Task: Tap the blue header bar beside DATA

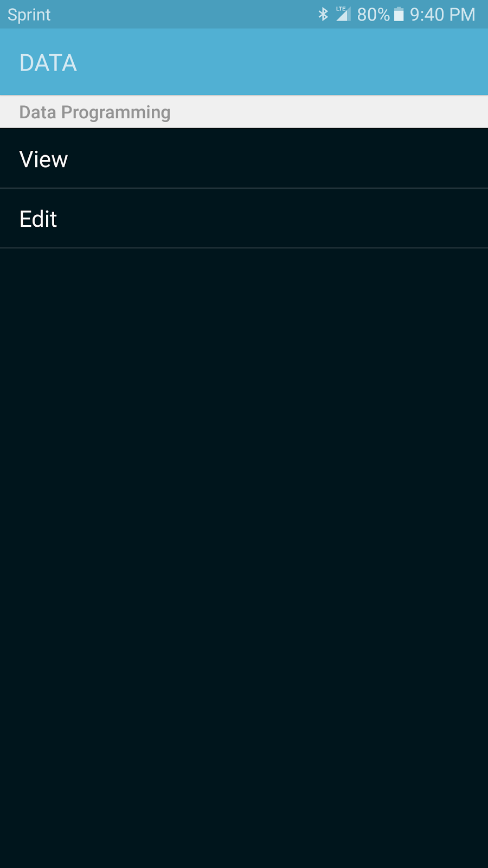Action: tap(282, 62)
